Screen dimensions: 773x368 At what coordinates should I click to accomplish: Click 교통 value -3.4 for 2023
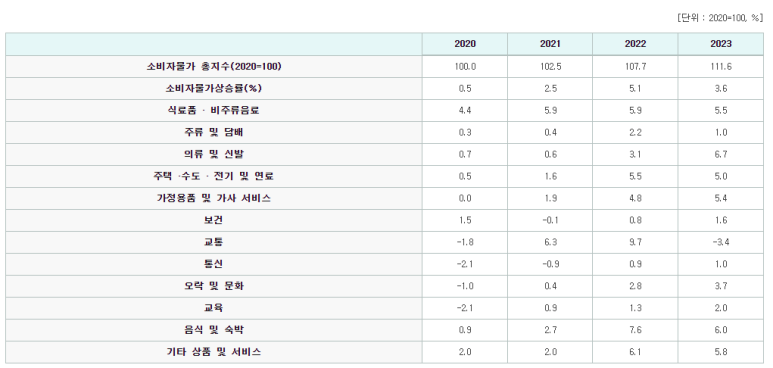click(721, 242)
